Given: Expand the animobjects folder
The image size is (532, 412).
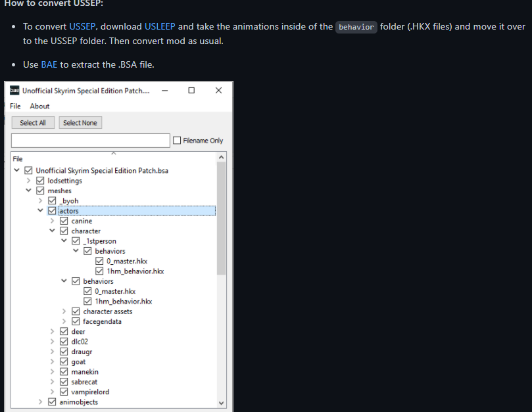Looking at the screenshot, I should tap(40, 402).
